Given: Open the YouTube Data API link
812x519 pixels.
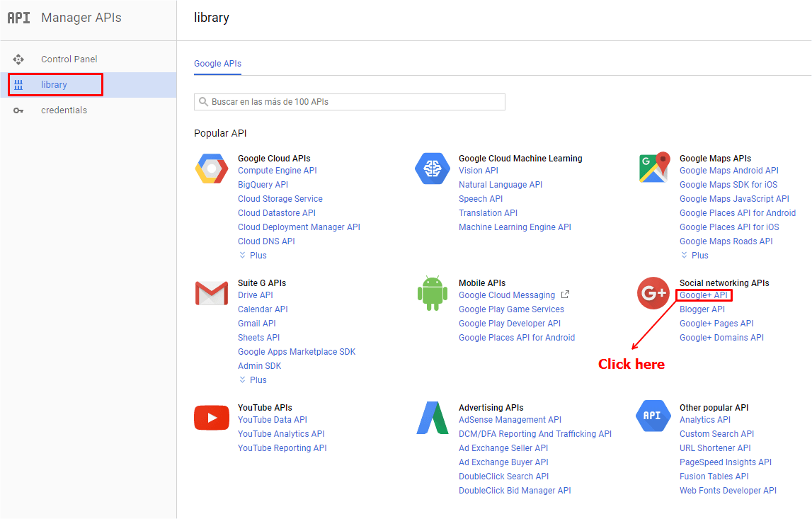Looking at the screenshot, I should (x=273, y=420).
